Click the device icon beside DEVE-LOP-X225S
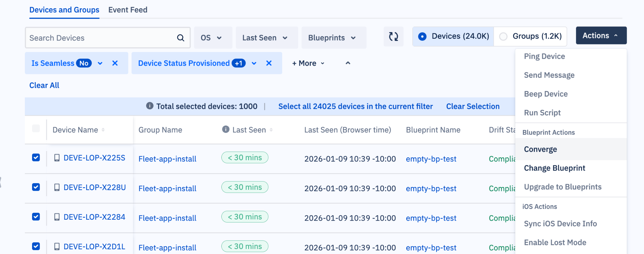644x254 pixels. (x=57, y=158)
